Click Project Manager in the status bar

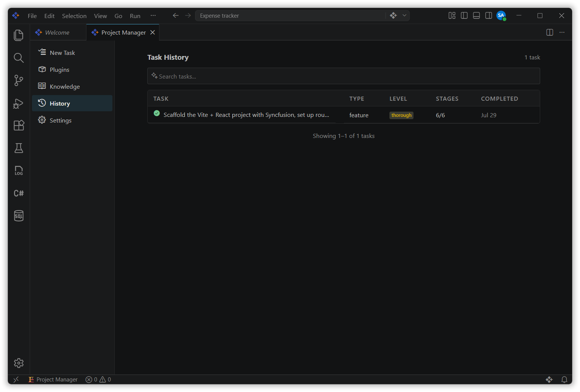(x=53, y=380)
